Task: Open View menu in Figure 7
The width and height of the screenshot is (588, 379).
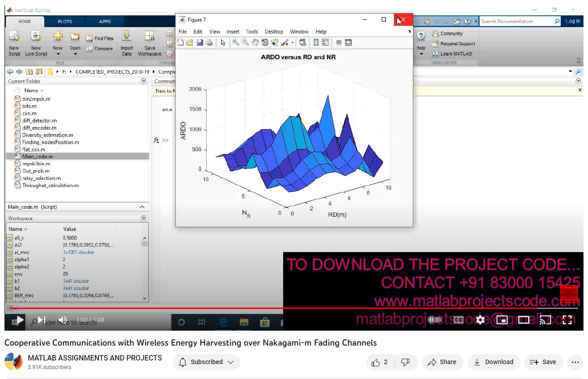Action: point(215,32)
